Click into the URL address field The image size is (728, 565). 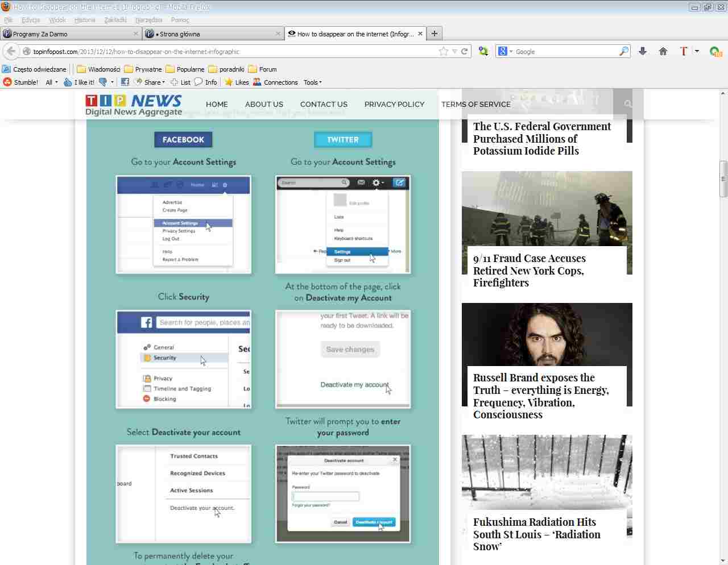(233, 51)
